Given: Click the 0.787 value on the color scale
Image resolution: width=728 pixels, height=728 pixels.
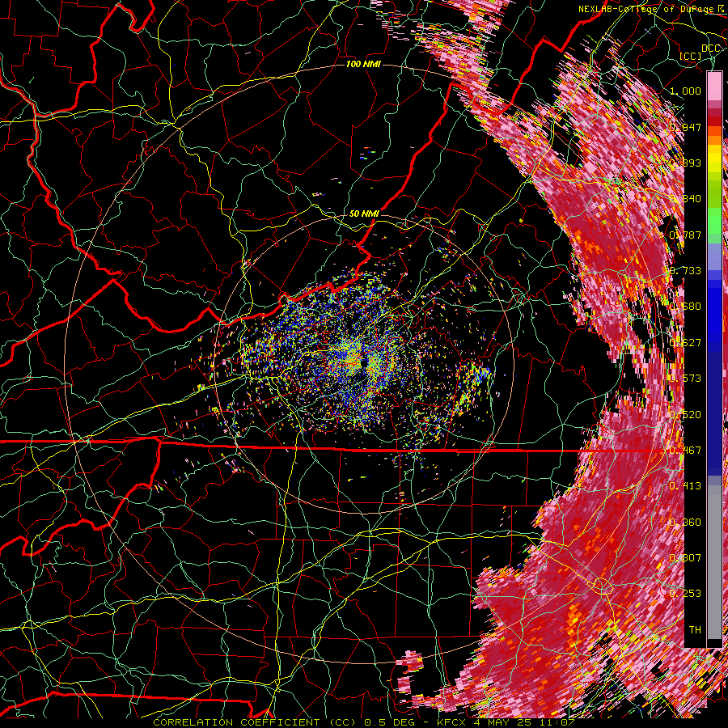Looking at the screenshot, I should point(685,235).
